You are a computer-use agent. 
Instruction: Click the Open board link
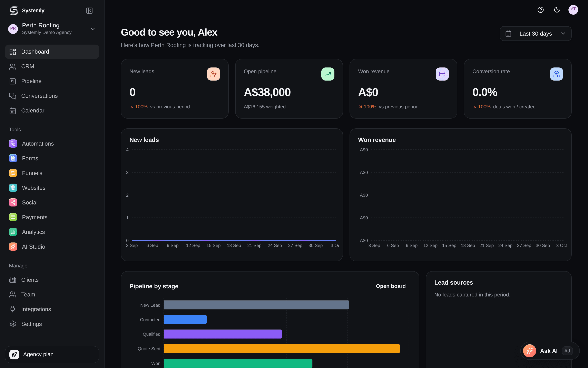pyautogui.click(x=391, y=286)
